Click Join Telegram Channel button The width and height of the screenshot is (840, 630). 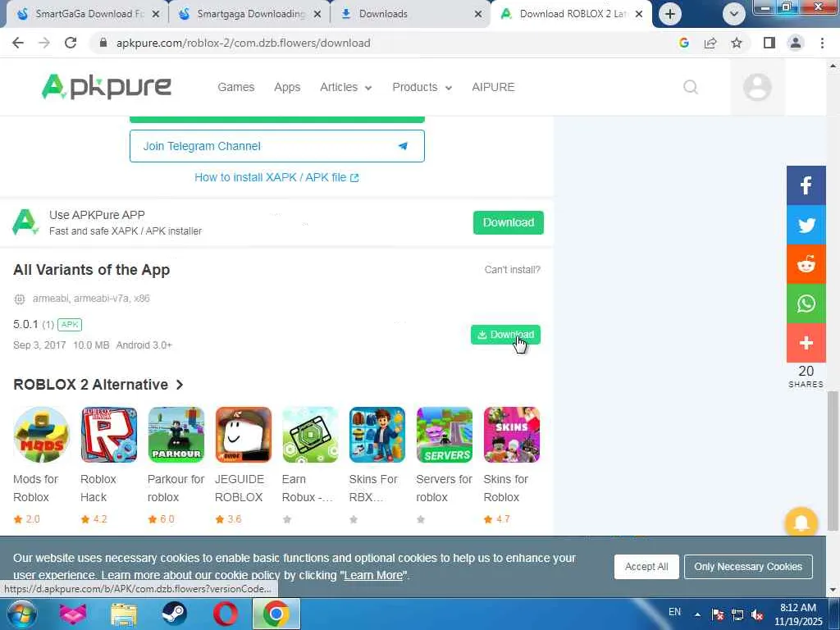[277, 146]
